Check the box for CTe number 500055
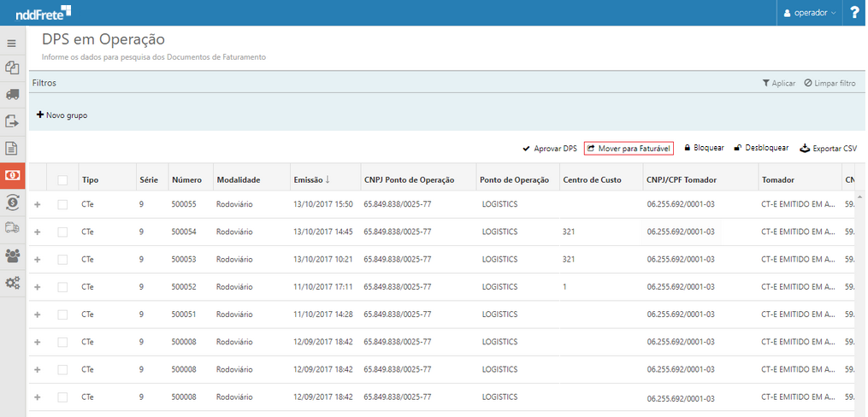The image size is (868, 417). tap(62, 204)
